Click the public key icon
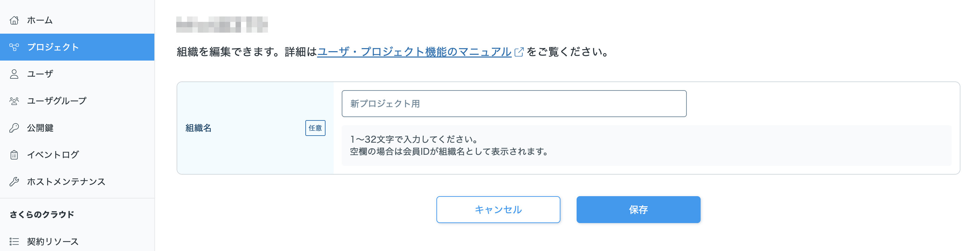Viewport: 980px width, 251px height. (x=14, y=128)
